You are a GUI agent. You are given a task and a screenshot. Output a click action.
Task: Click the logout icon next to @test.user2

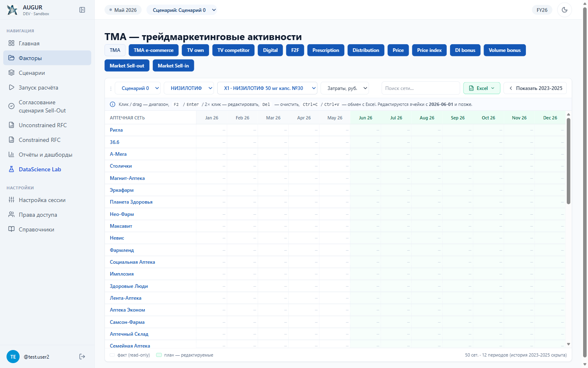pos(82,357)
